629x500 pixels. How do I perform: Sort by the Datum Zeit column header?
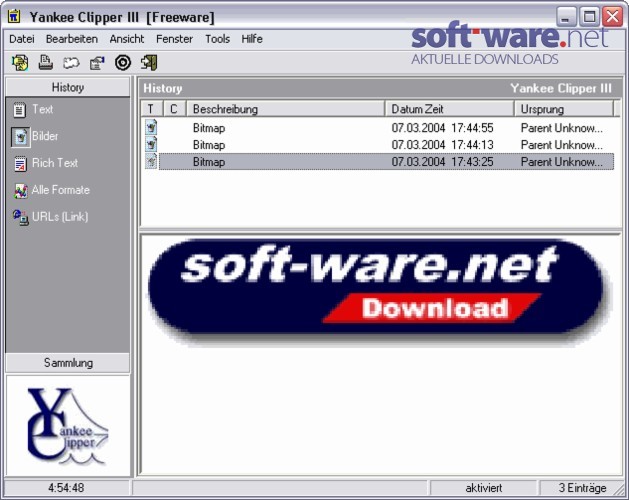(449, 109)
